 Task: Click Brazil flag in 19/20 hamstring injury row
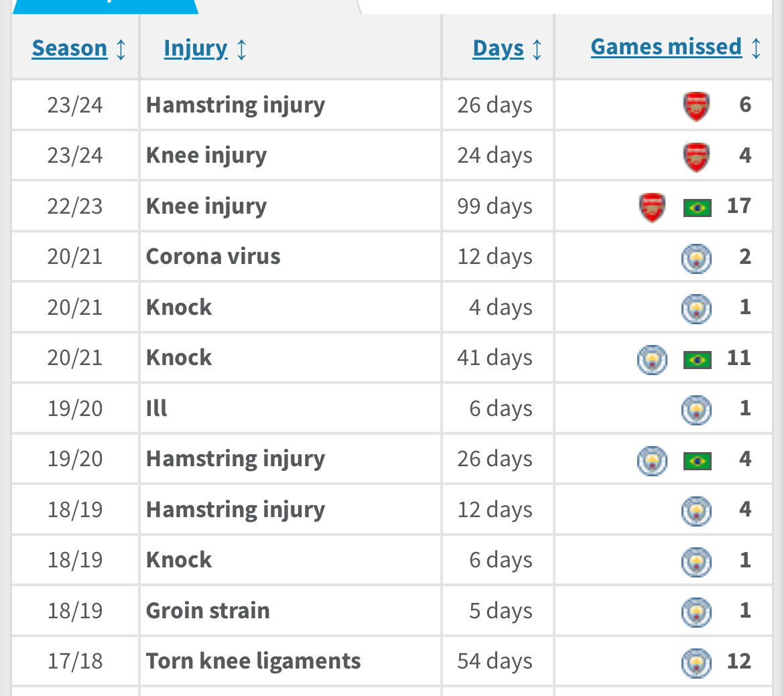point(697,460)
